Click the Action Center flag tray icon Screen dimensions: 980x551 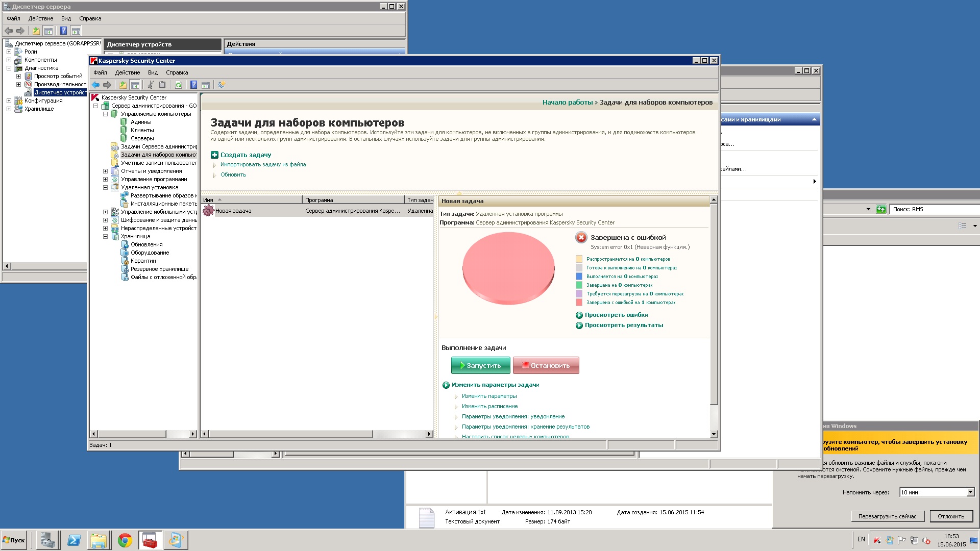point(902,540)
